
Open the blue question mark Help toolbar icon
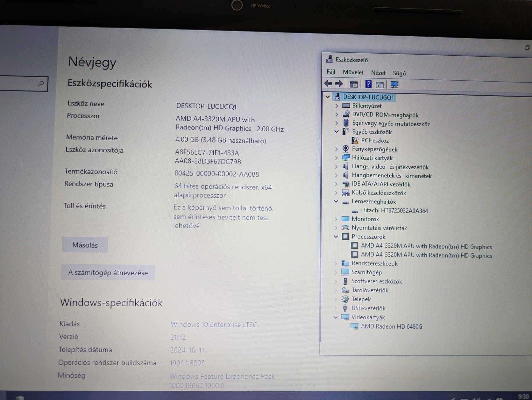[368, 84]
